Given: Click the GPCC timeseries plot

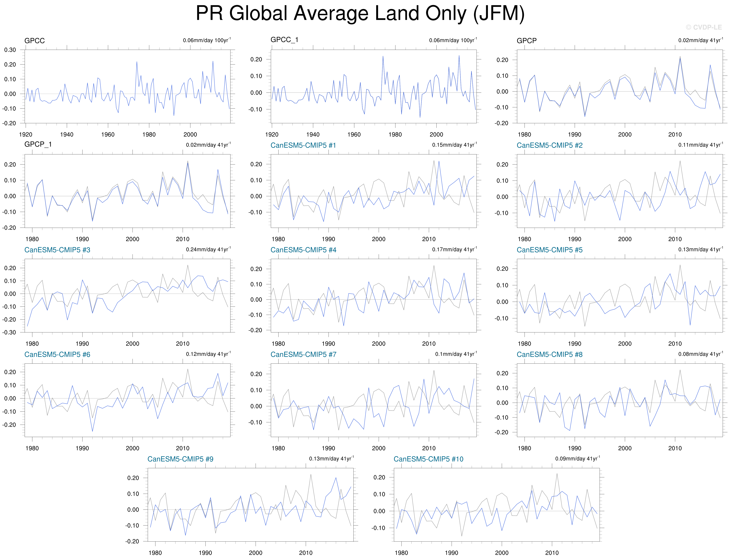Looking at the screenshot, I should (127, 86).
